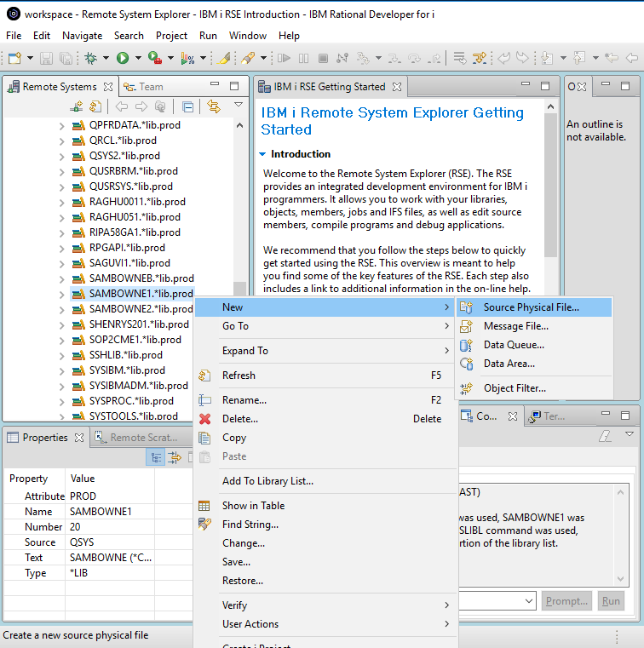
Task: Collapse the Introduction section
Action: pyautogui.click(x=263, y=154)
